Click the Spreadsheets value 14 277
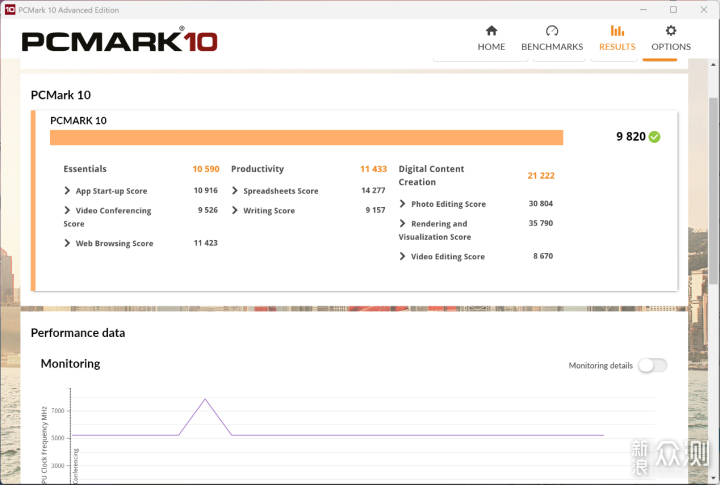The height and width of the screenshot is (485, 720). [x=373, y=190]
